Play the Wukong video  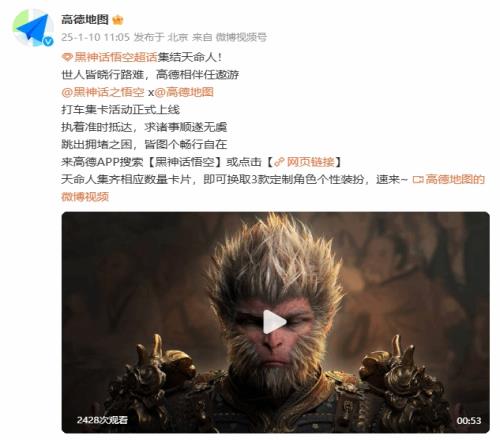(x=274, y=322)
